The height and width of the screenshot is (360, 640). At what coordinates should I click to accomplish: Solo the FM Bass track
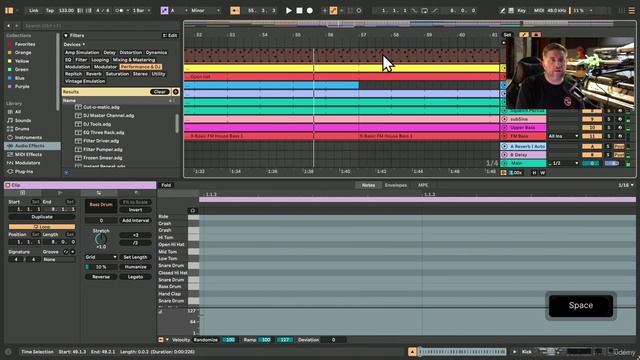(608, 136)
